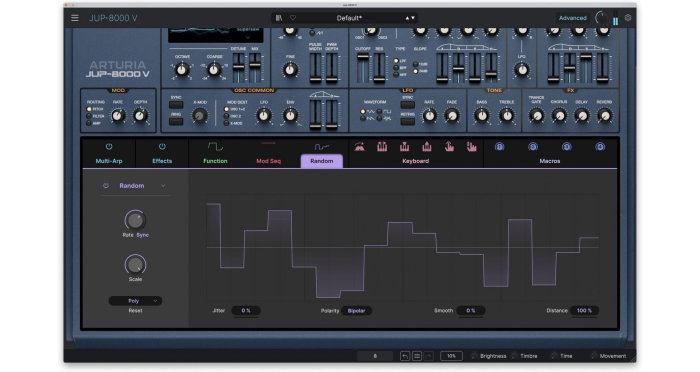
Task: Select MOD routing Pitch option
Action: pyautogui.click(x=89, y=109)
